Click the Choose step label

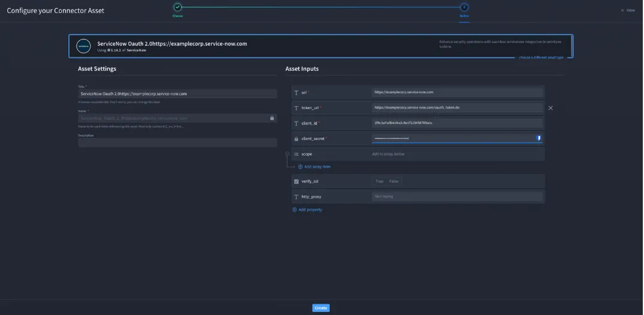tap(177, 16)
